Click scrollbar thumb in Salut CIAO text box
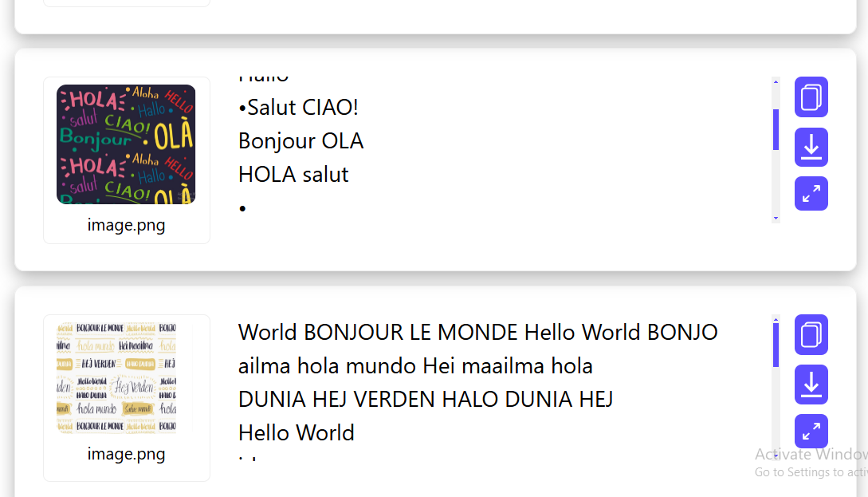The height and width of the screenshot is (497, 868). (776, 129)
